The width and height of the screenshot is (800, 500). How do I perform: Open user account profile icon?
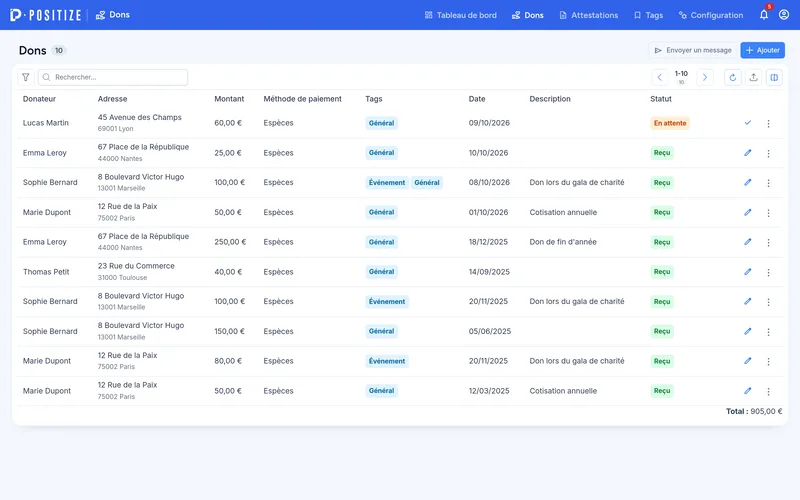pyautogui.click(x=784, y=15)
